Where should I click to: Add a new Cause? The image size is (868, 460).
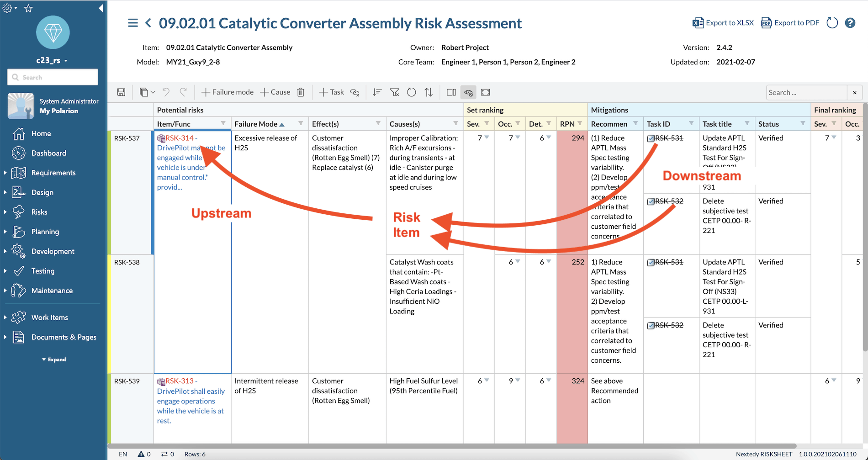(x=275, y=92)
